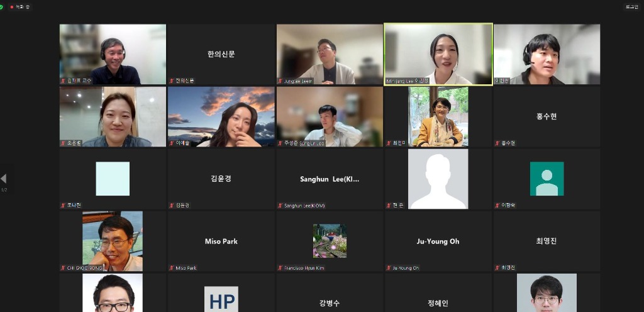Click muted mic icon beside Jungtae Leem
The height and width of the screenshot is (312, 644).
pyautogui.click(x=280, y=81)
